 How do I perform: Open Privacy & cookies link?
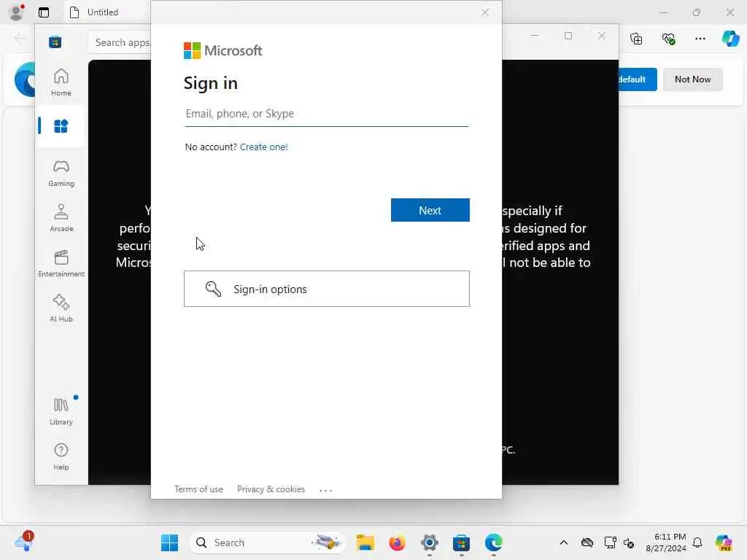point(271,489)
